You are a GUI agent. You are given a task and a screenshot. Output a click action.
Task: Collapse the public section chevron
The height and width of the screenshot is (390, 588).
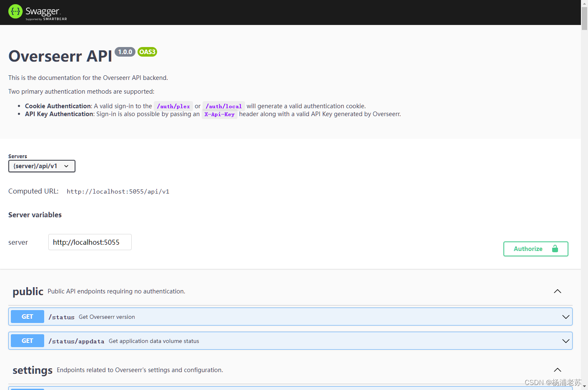point(558,291)
